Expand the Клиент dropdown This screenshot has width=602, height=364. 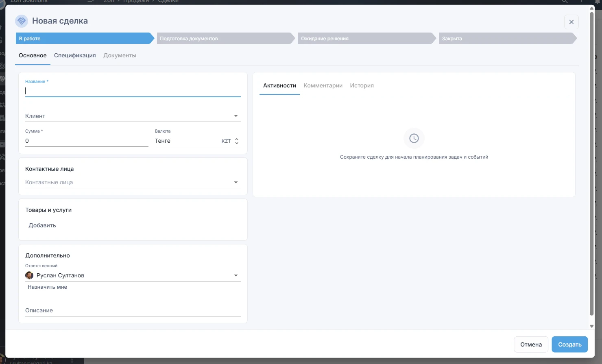(236, 116)
